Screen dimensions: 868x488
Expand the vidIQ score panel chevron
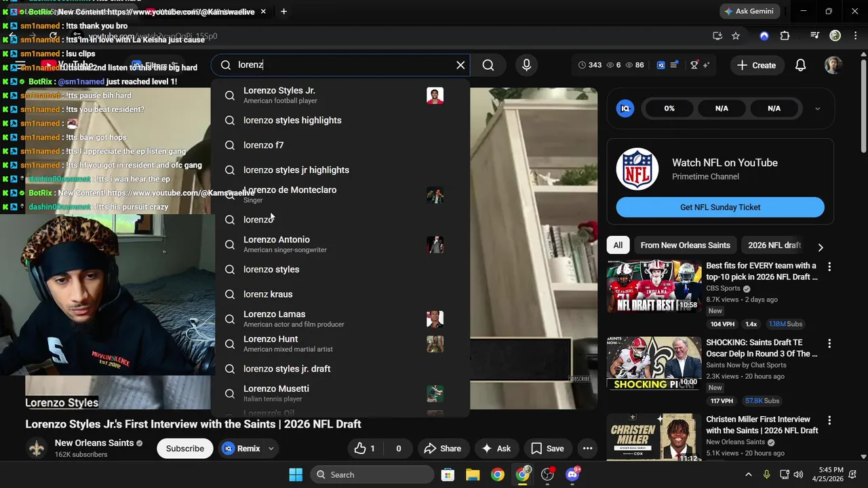tap(817, 108)
